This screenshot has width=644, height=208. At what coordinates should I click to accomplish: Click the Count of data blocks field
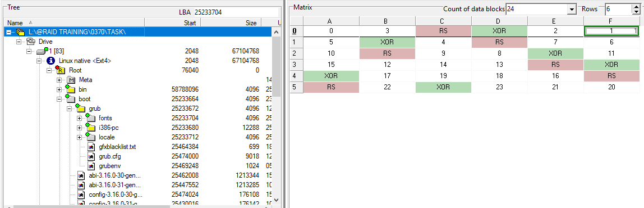542,9
